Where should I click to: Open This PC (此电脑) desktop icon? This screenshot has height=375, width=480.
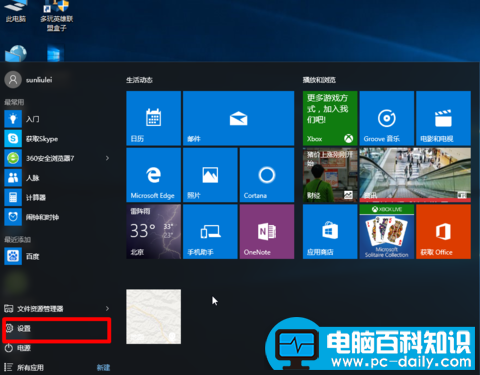pos(15,12)
